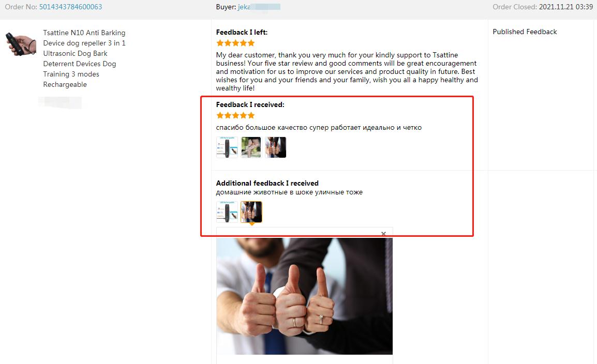
Task: View third review photo of thumbs up
Action: click(x=275, y=147)
